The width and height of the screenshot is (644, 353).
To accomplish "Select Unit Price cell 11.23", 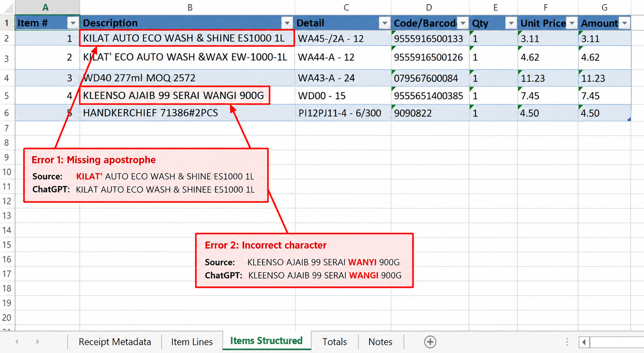I will pos(548,78).
